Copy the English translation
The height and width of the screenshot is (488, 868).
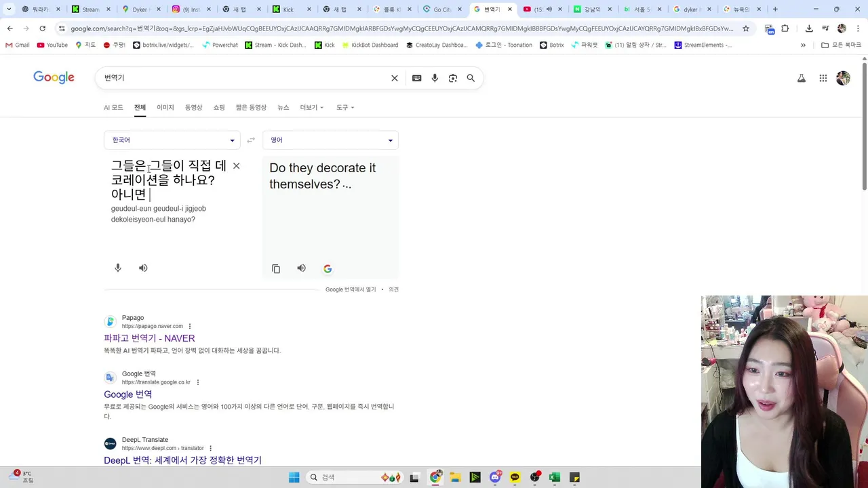(x=276, y=268)
